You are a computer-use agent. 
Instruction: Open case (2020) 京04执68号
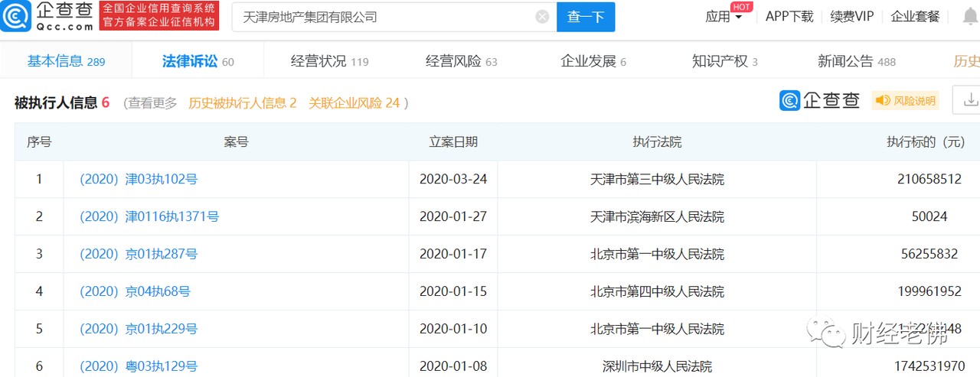[x=135, y=291]
